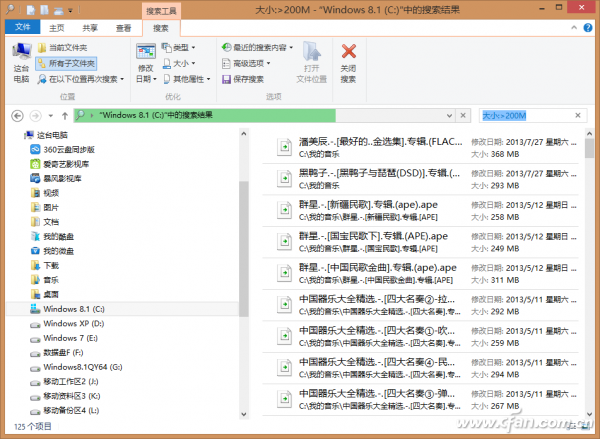Image resolution: width=600 pixels, height=439 pixels.
Task: Select the 潘美辰 金选集 FLAC file result
Action: pos(420,148)
